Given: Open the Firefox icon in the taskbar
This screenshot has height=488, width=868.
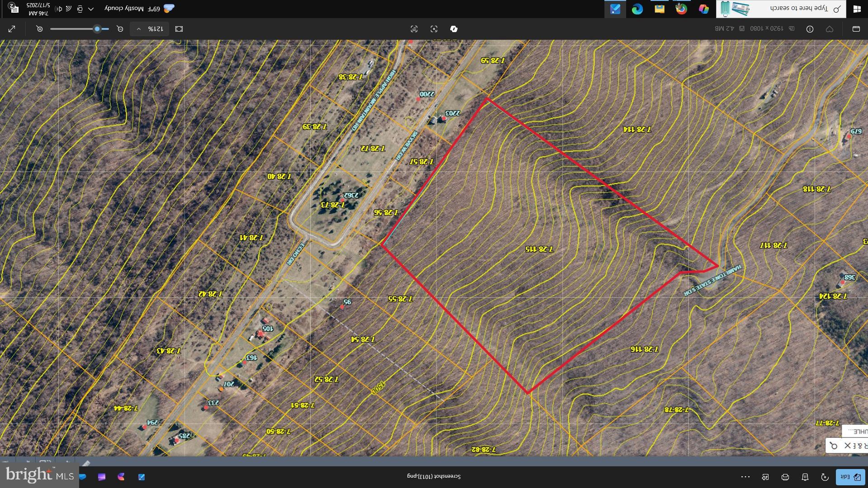Looking at the screenshot, I should 681,9.
